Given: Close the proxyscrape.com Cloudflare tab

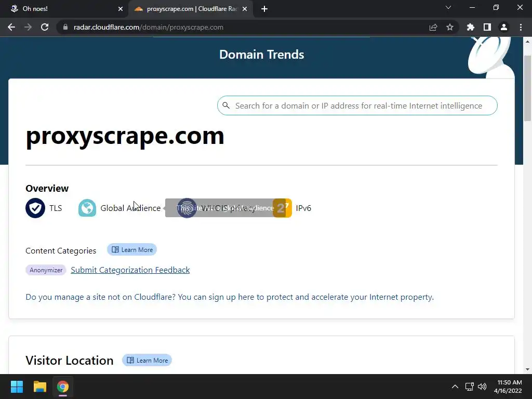Looking at the screenshot, I should tap(245, 9).
